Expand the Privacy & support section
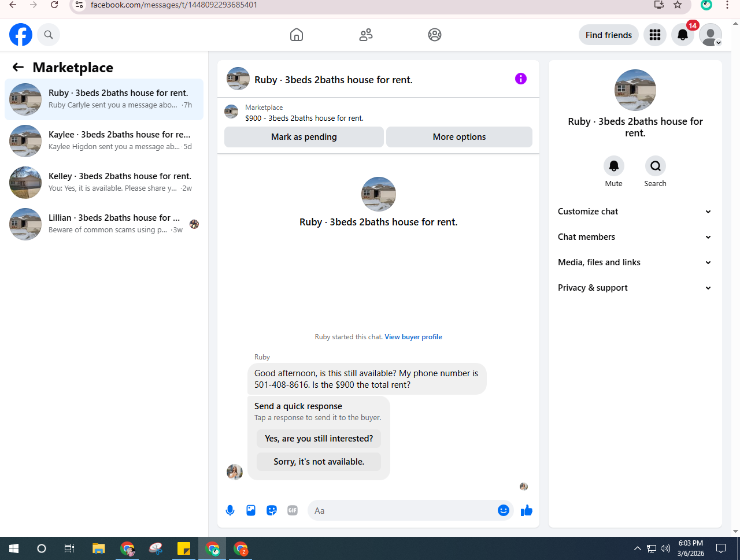740x560 pixels. click(x=635, y=288)
